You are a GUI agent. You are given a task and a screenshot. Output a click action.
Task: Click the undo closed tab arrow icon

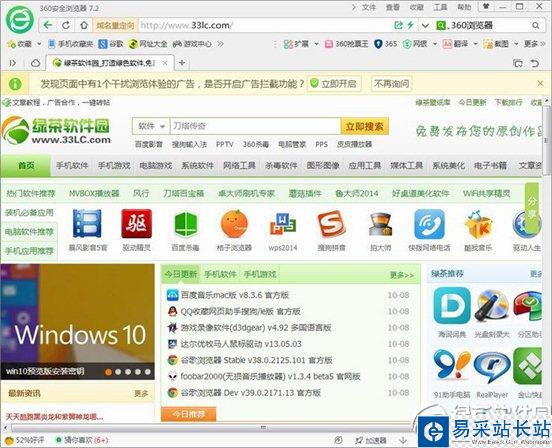[x=535, y=63]
